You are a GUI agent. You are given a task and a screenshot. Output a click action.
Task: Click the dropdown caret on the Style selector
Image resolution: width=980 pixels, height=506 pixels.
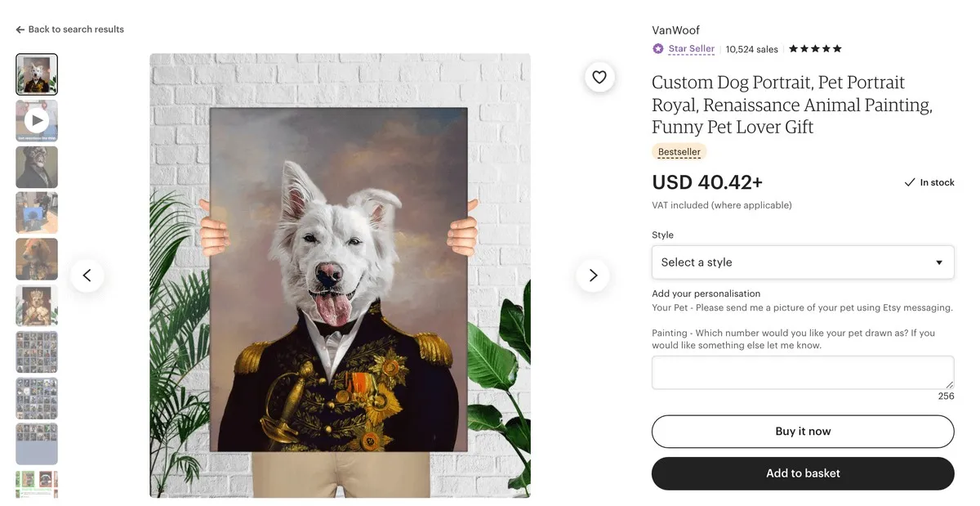[x=938, y=262]
